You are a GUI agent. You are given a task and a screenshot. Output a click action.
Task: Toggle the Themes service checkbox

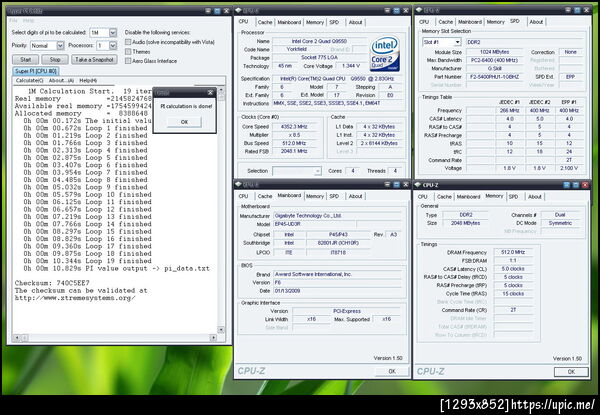coord(128,51)
